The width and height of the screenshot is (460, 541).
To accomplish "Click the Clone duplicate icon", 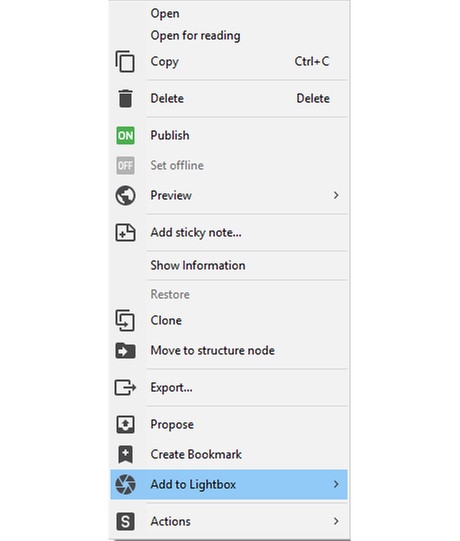I will (125, 321).
